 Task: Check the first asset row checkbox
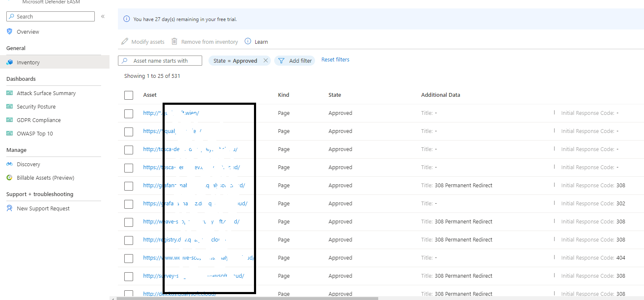point(128,113)
